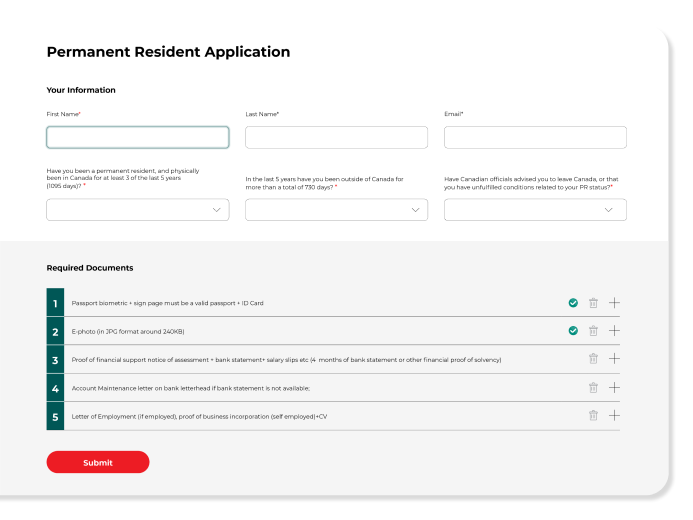Delete the Account Maintenance letter entry

593,388
